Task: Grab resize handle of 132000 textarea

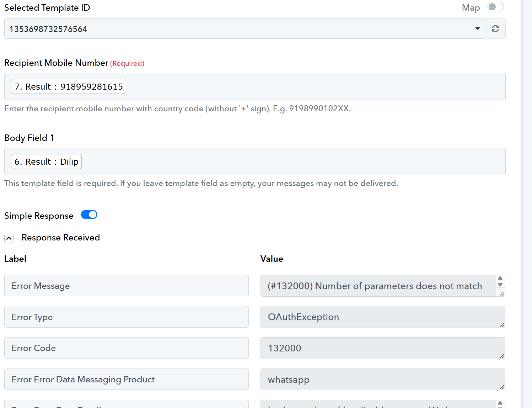Action: [x=501, y=356]
